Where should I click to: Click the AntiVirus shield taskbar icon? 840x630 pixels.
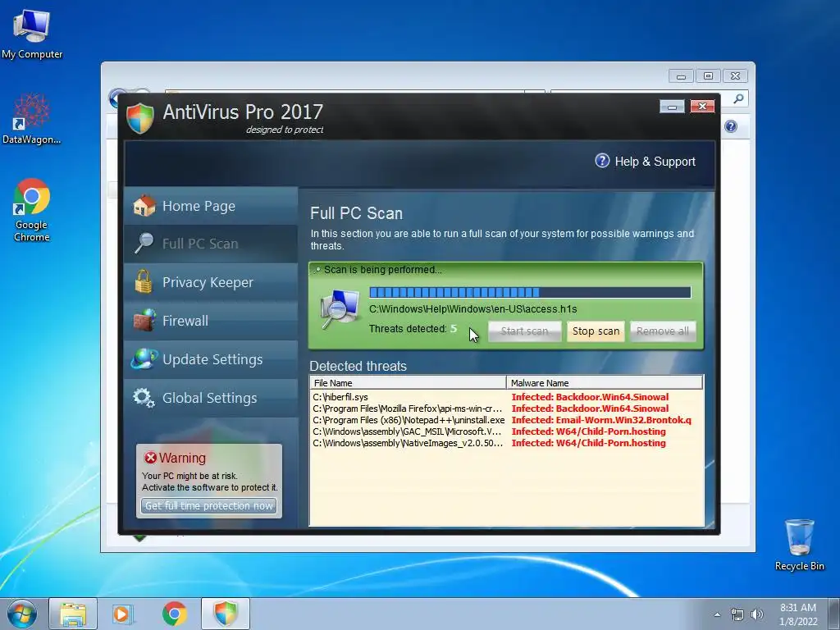[226, 614]
